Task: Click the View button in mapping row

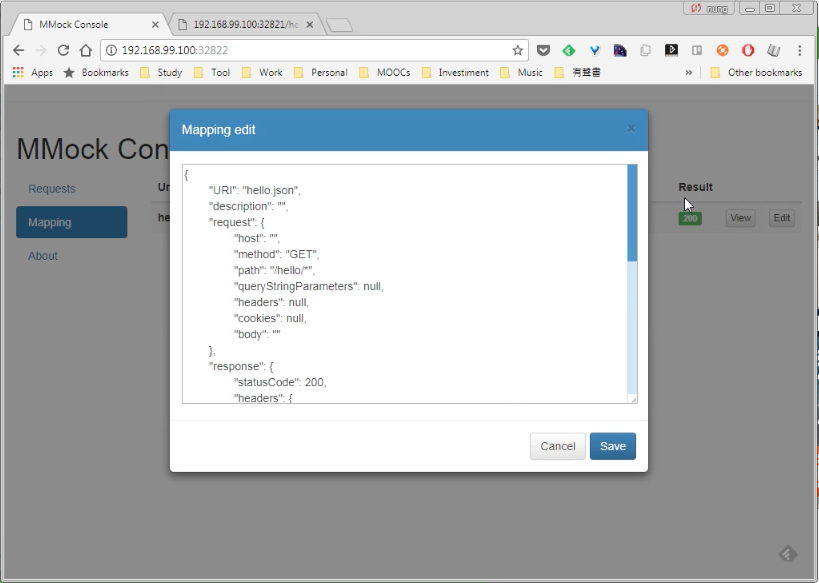Action: point(740,218)
